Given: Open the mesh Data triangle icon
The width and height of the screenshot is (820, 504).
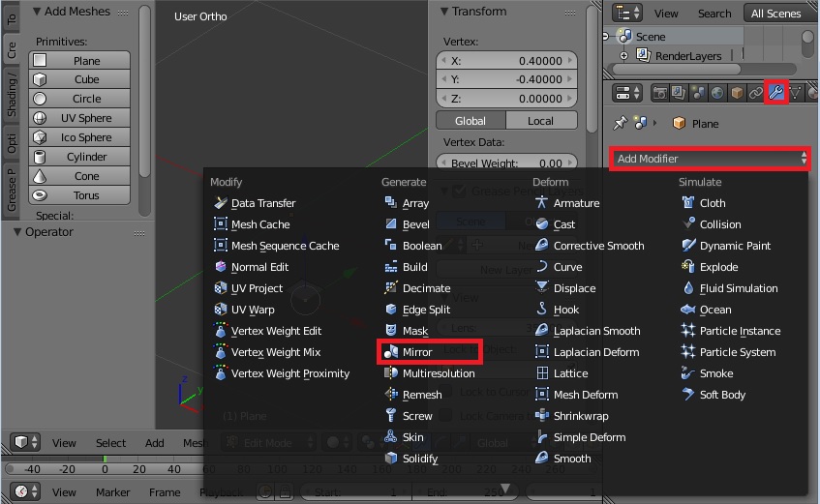Looking at the screenshot, I should pos(796,93).
